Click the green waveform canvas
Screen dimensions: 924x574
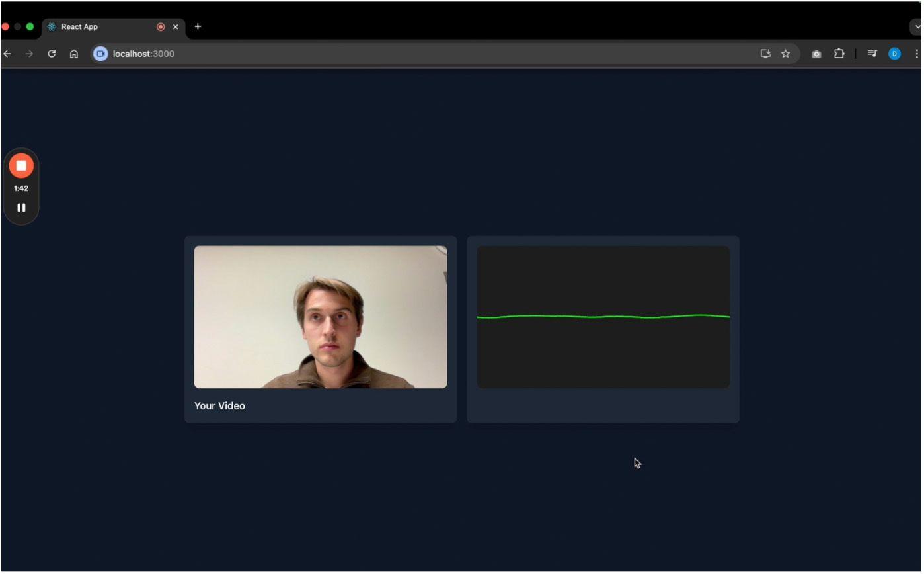click(x=603, y=317)
